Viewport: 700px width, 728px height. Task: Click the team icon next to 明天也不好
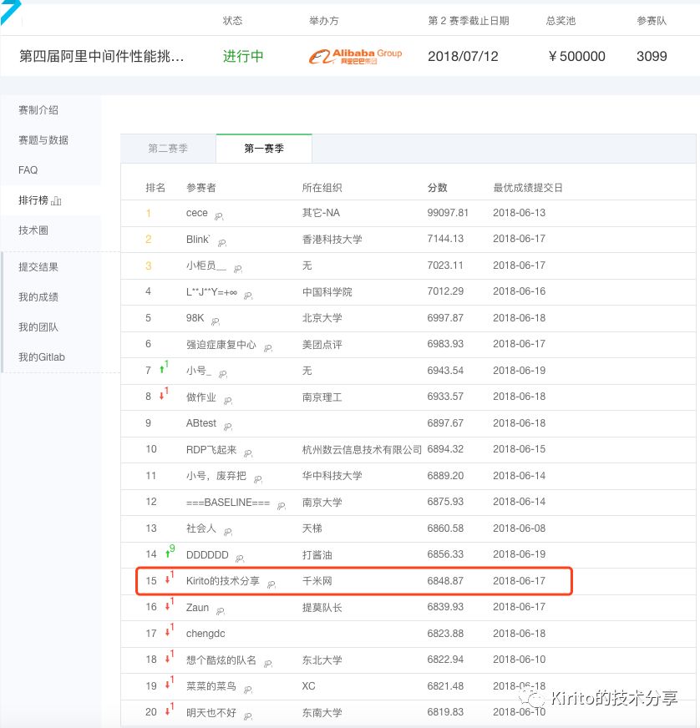tap(248, 717)
